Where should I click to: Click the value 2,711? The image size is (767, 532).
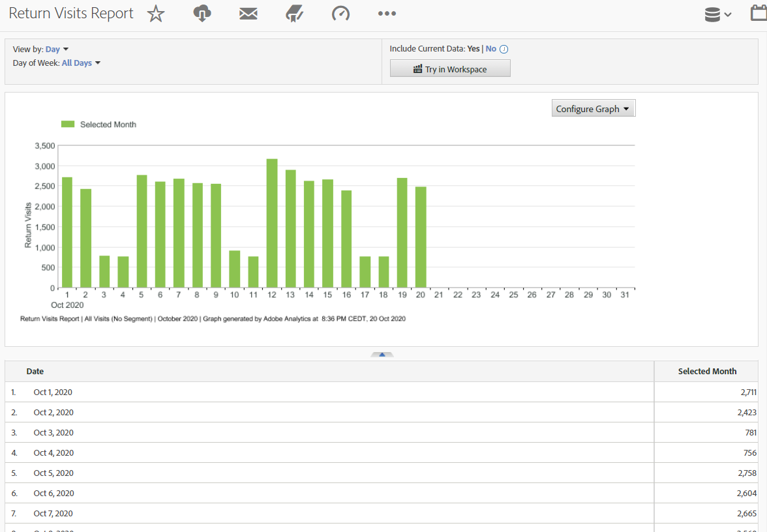749,392
